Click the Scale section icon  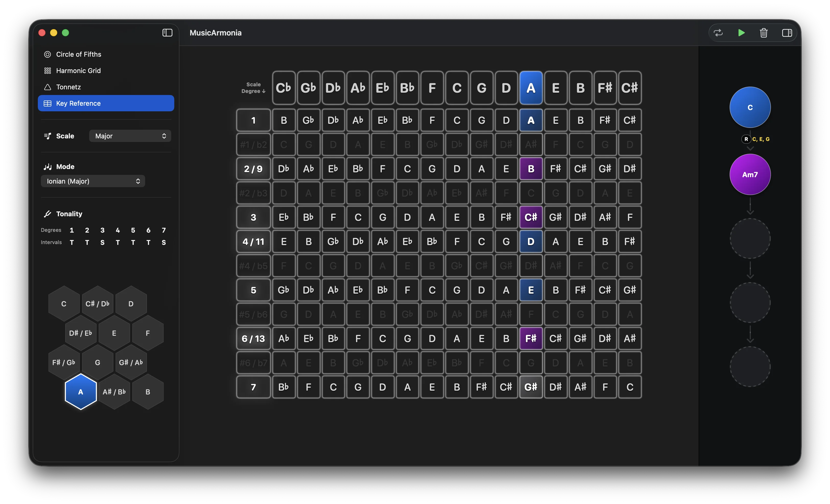click(48, 136)
